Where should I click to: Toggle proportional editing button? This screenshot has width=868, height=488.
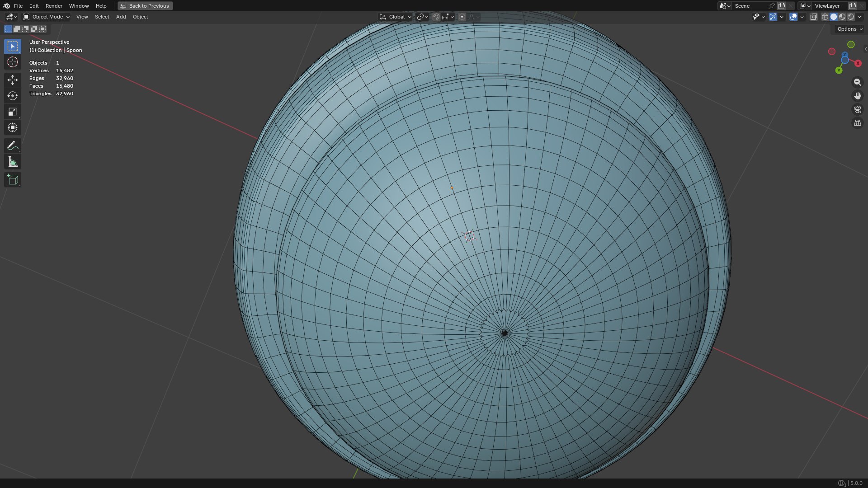(462, 17)
